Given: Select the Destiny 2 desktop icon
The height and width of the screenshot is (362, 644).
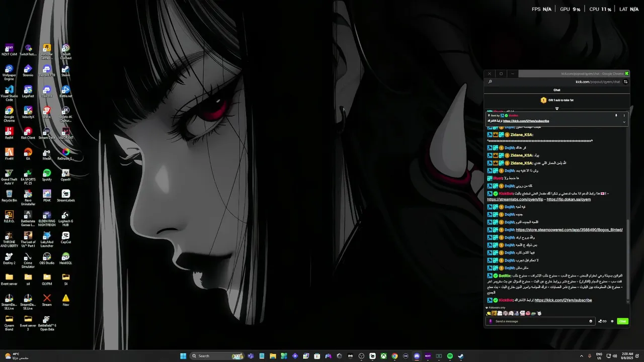Looking at the screenshot, I should pyautogui.click(x=9, y=258).
